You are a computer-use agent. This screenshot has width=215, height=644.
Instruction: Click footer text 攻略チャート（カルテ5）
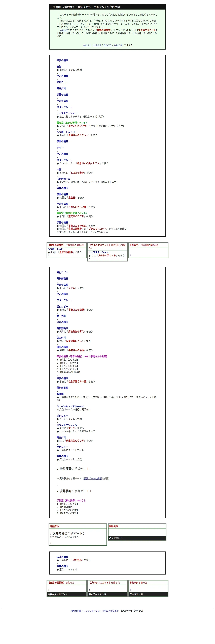132,611
